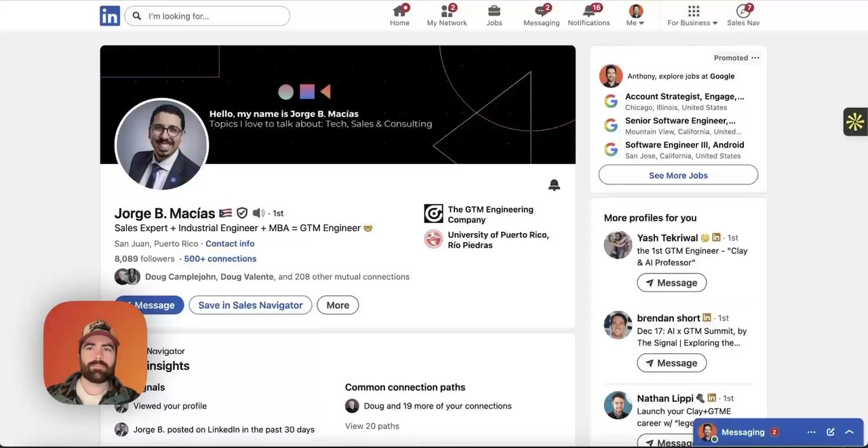Open the Promoted ad options ellipsis

tap(755, 58)
